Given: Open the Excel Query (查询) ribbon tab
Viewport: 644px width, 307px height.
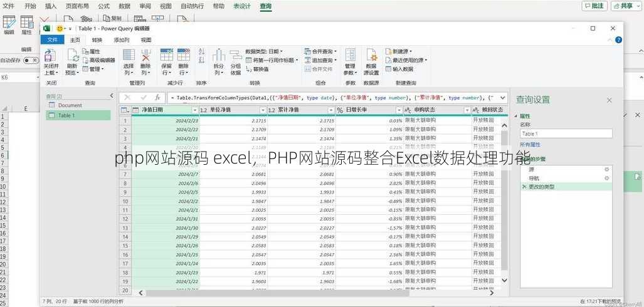Looking at the screenshot, I should click(265, 6).
